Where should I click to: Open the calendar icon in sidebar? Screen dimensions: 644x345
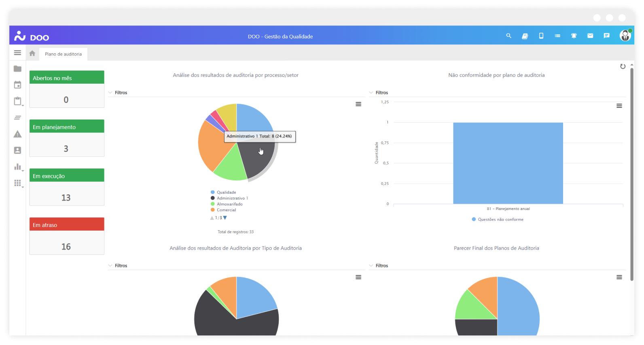pyautogui.click(x=17, y=85)
